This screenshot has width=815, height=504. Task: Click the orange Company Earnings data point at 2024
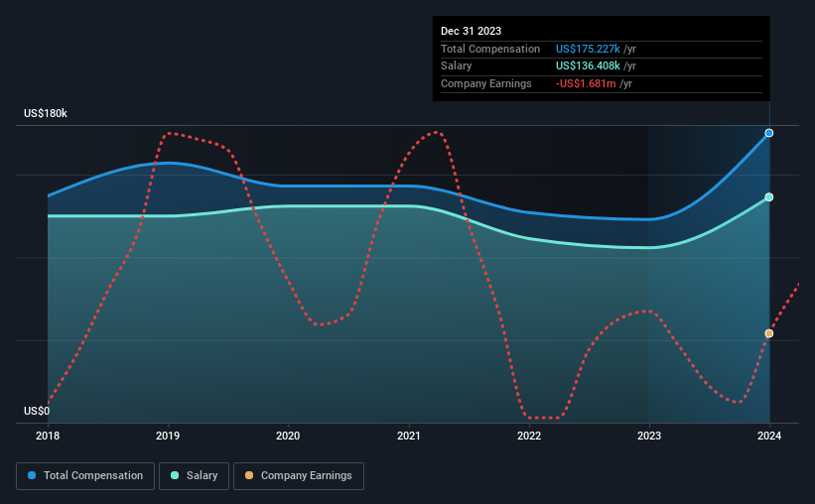(x=768, y=333)
